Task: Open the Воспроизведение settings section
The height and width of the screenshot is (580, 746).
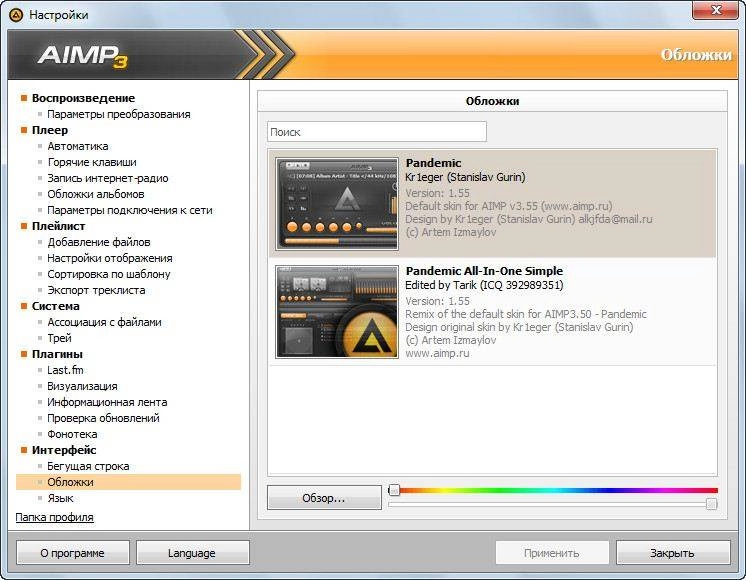Action: (83, 98)
